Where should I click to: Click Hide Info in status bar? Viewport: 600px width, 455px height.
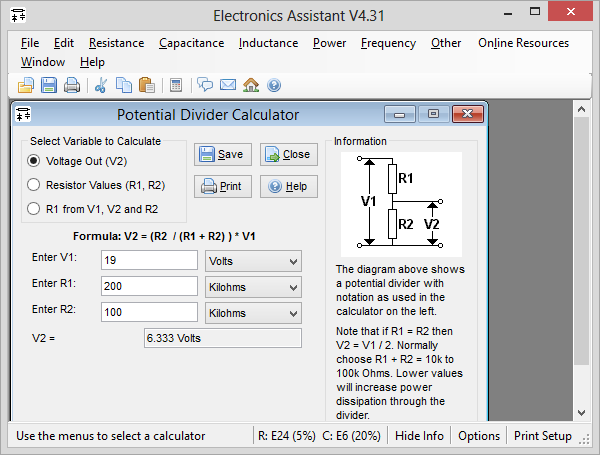point(420,436)
